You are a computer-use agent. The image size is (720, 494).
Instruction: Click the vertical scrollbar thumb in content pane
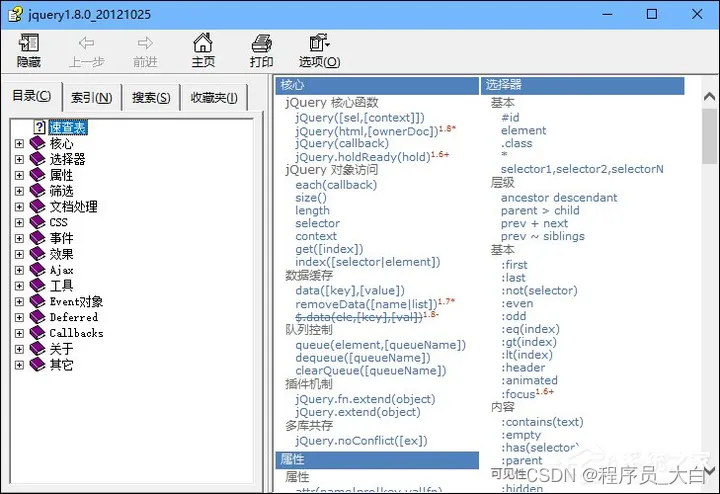coord(709,136)
